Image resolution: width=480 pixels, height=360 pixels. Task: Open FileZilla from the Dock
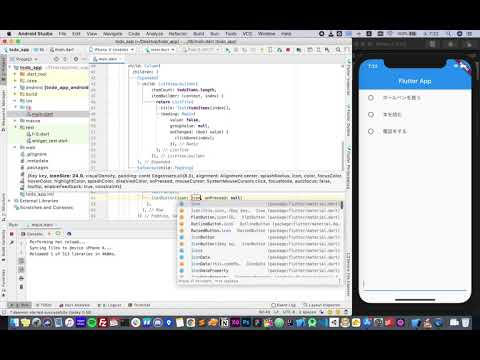(103, 322)
